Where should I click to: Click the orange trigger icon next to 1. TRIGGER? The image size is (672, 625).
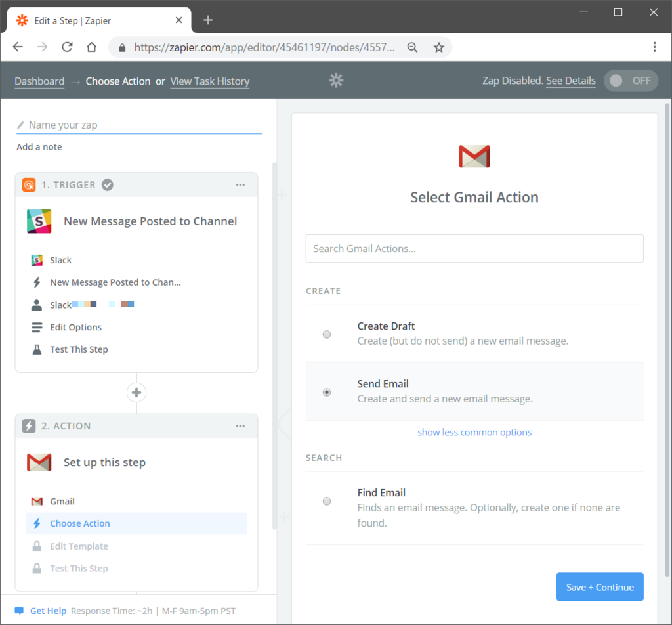click(29, 184)
